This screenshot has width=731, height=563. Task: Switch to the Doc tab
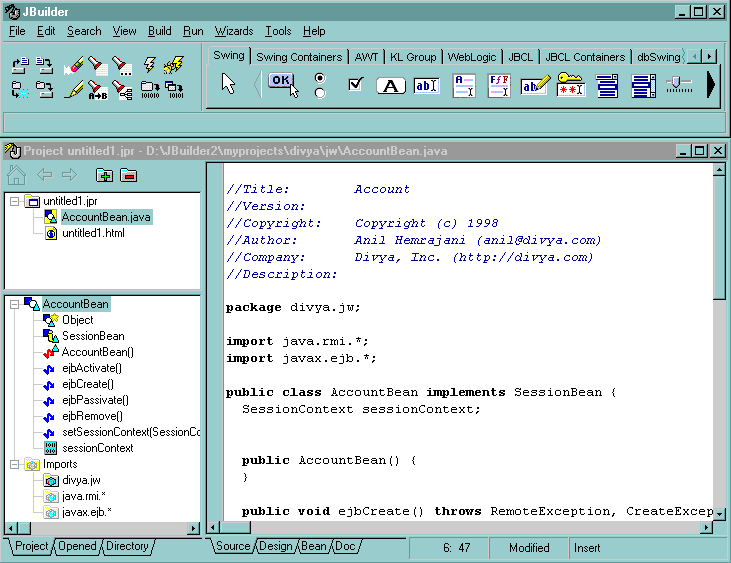coord(345,546)
